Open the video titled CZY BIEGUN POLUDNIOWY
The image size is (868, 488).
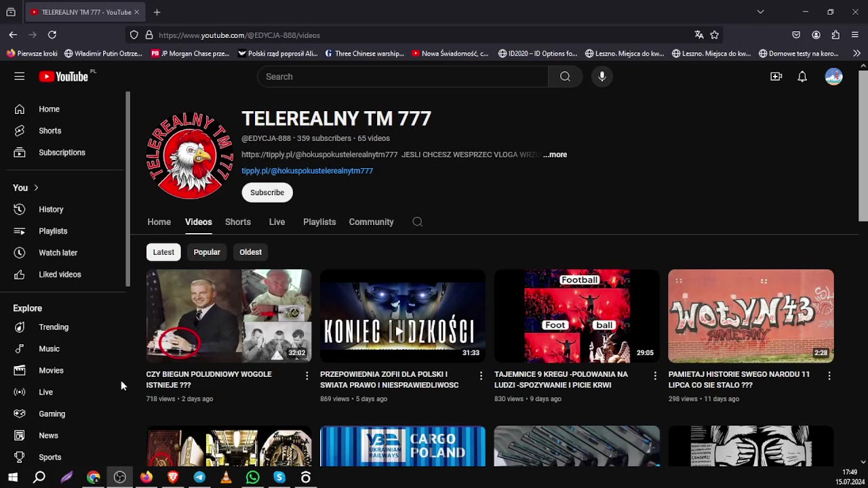(x=209, y=380)
